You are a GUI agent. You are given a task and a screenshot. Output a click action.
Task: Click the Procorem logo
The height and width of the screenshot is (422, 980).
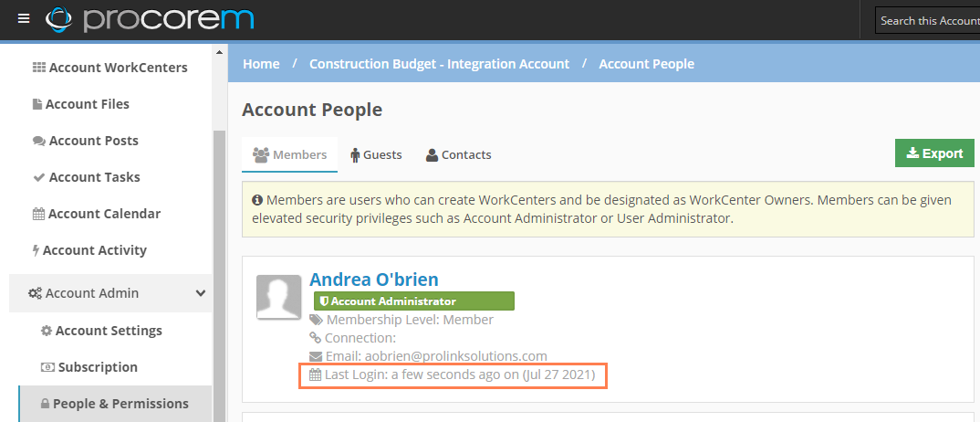[150, 19]
